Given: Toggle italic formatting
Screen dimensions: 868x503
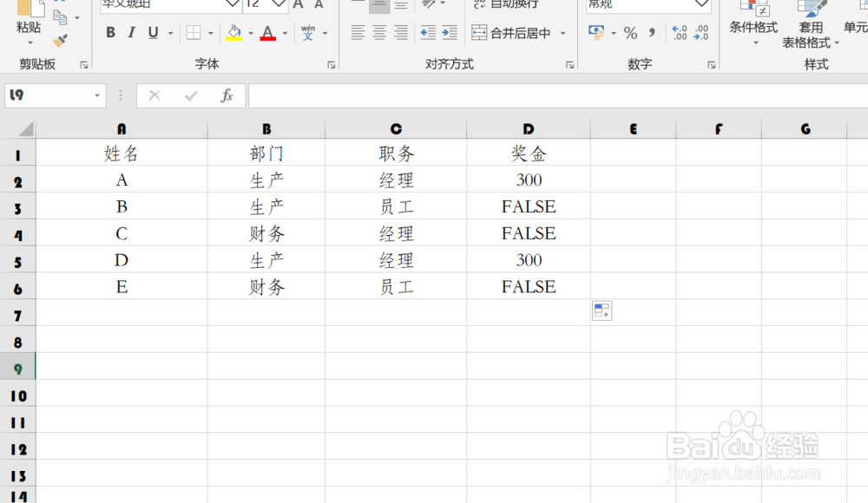Looking at the screenshot, I should click(131, 33).
